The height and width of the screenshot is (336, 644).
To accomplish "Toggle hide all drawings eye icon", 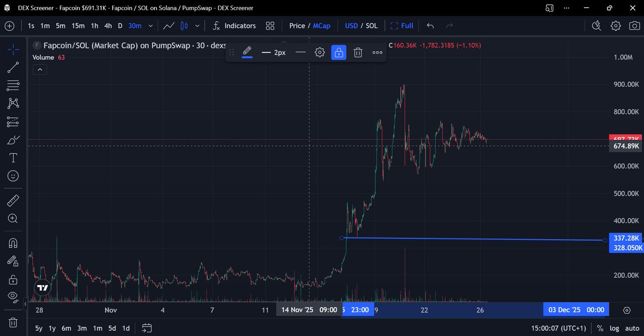I will (13, 297).
